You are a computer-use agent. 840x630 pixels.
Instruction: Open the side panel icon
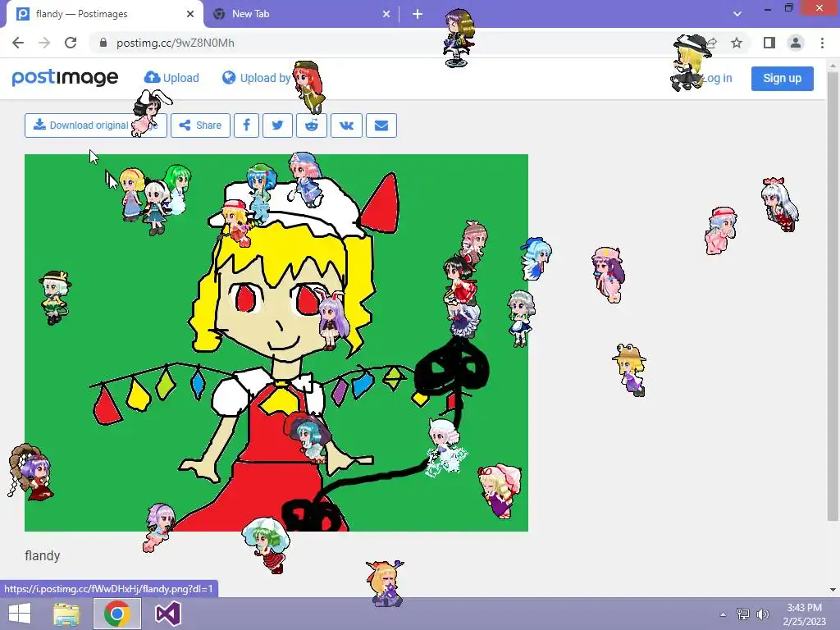point(769,43)
